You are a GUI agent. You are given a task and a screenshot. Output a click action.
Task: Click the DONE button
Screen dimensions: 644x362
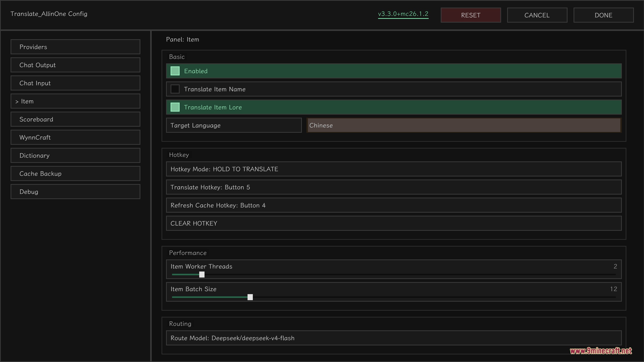[x=603, y=15]
